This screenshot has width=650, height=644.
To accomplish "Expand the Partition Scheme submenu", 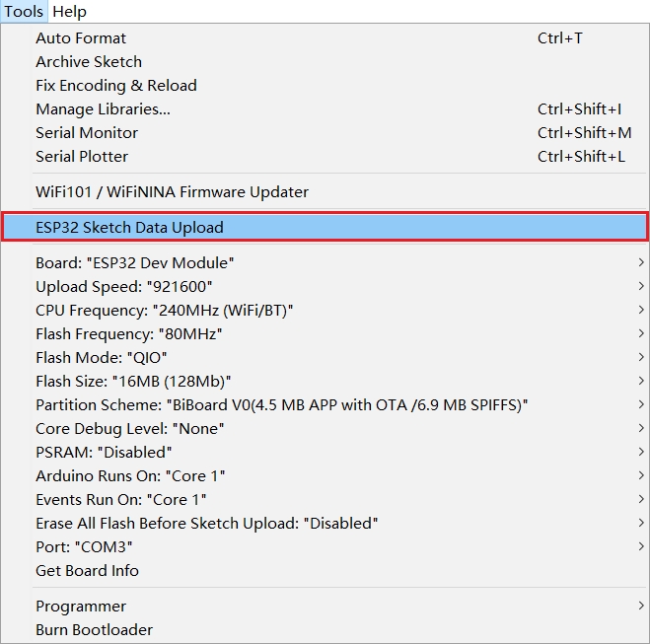I will (282, 405).
